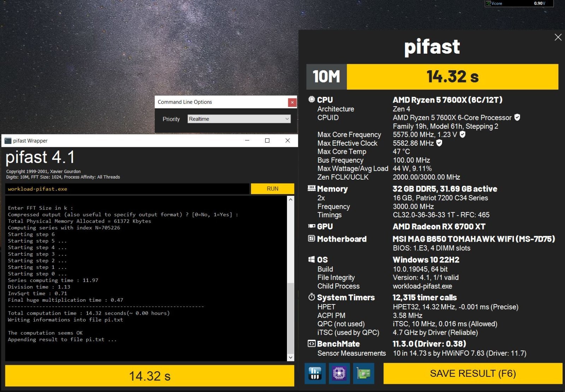Click the Sensor Measurements HWiNFO value
The height and width of the screenshot is (392, 565).
(459, 353)
